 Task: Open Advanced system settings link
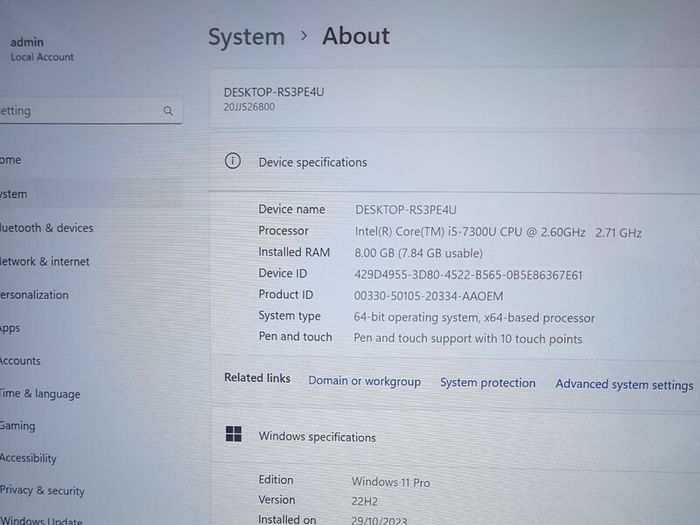[x=624, y=384]
